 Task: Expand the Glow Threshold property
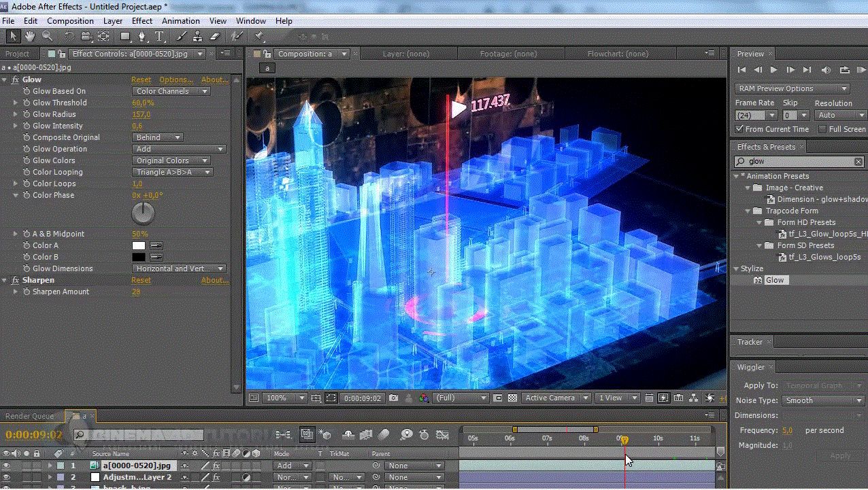[x=16, y=103]
